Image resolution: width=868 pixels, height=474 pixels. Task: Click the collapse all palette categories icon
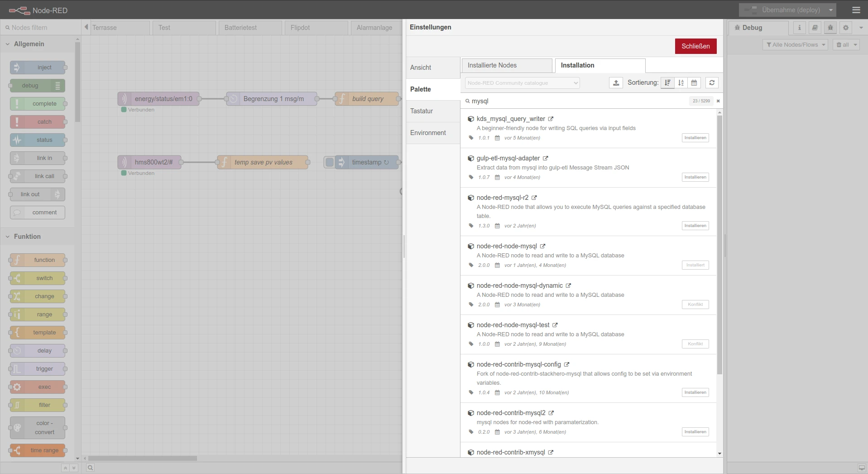[x=65, y=468]
